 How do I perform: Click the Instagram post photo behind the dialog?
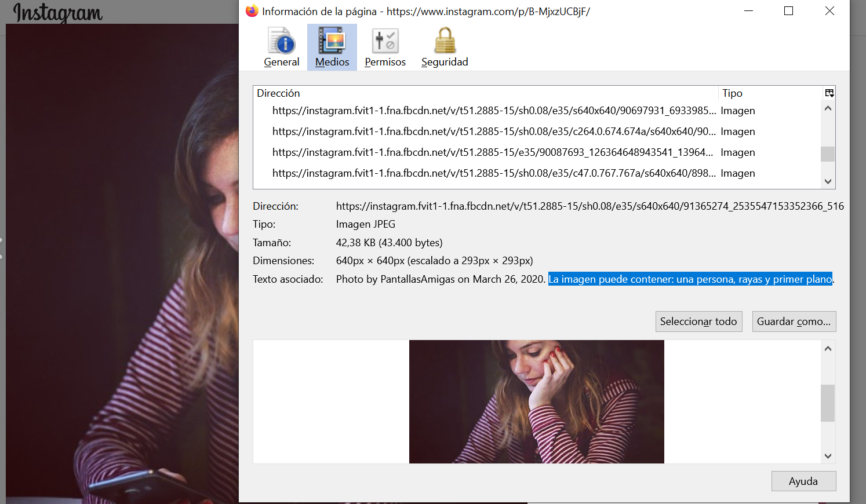122,264
